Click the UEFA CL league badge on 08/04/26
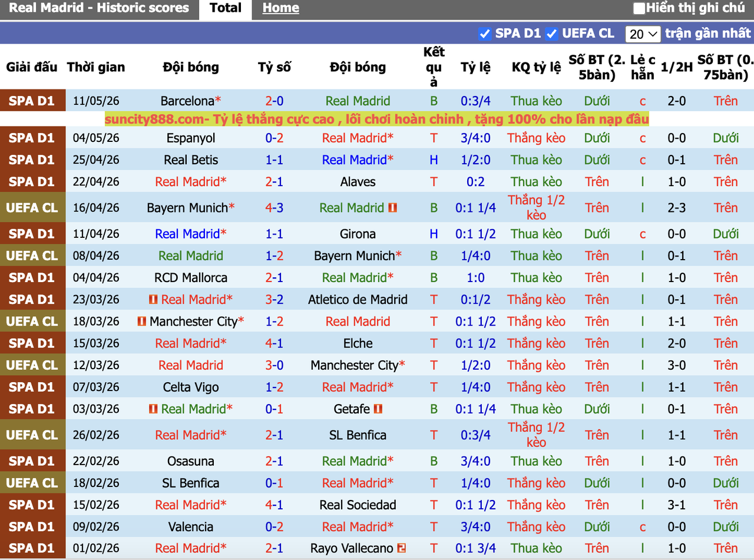 (x=31, y=256)
